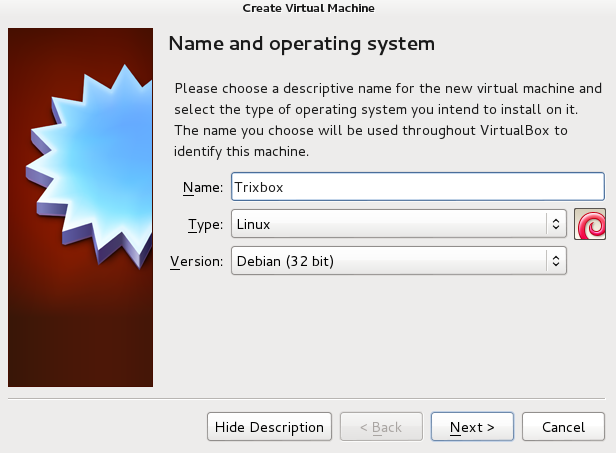The width and height of the screenshot is (616, 453).
Task: Open the Version combo box showing Debian (32 bit)
Action: [390, 261]
